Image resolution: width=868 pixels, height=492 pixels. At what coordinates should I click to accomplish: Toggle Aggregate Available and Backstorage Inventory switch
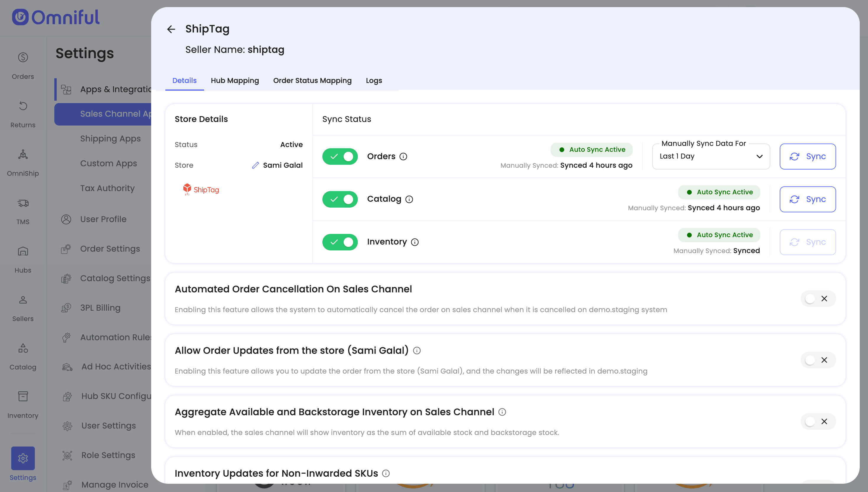(x=818, y=421)
